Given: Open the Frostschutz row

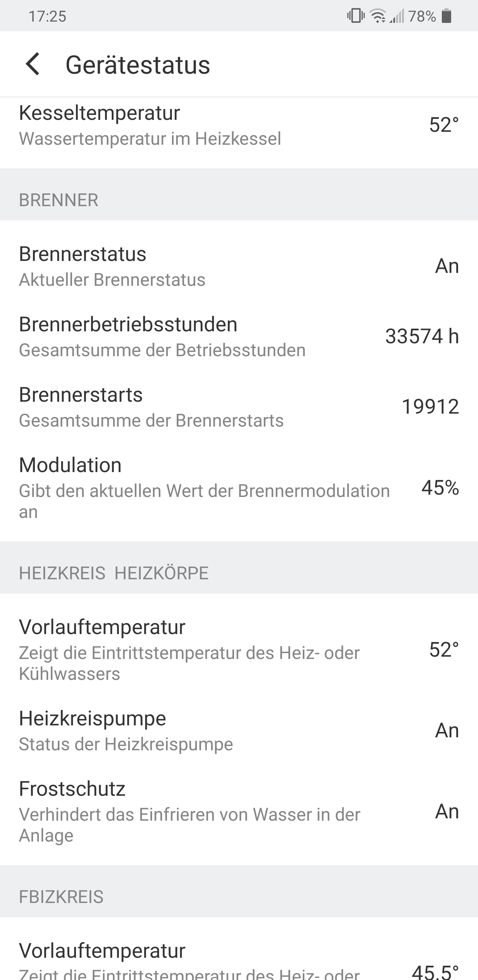Looking at the screenshot, I should [x=239, y=811].
